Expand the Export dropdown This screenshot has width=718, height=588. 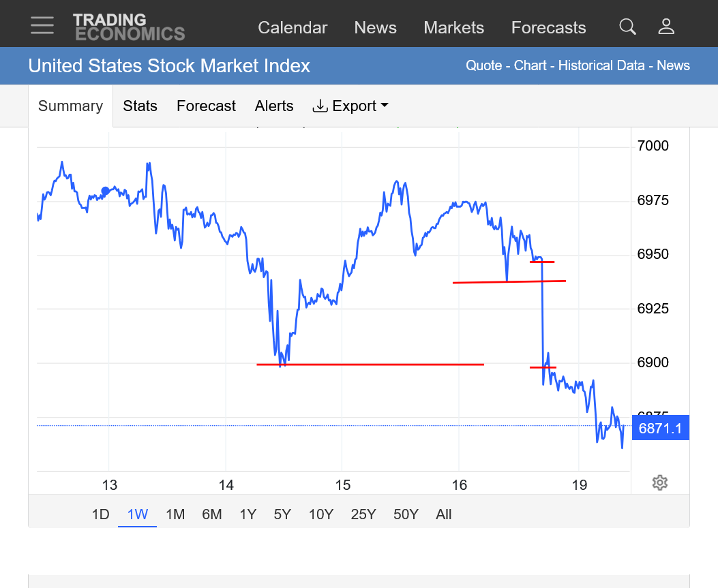pyautogui.click(x=350, y=106)
